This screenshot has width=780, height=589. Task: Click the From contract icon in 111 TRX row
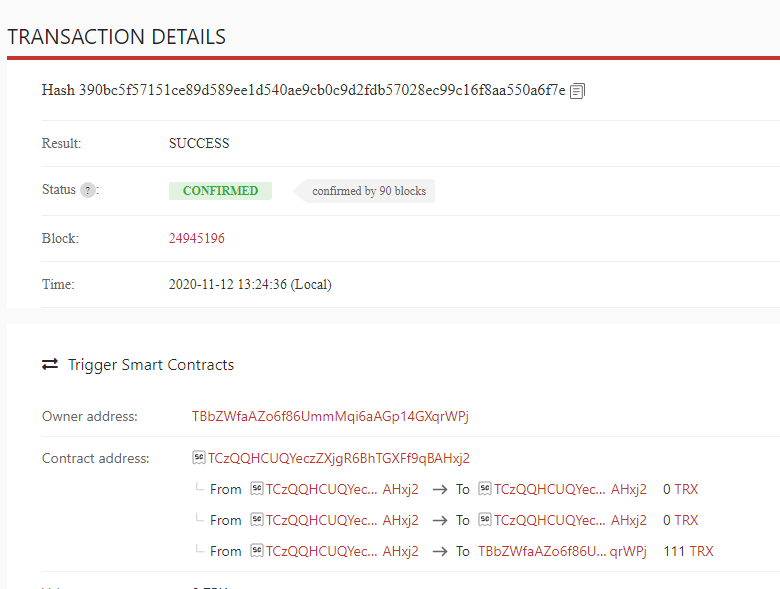pyautogui.click(x=257, y=551)
